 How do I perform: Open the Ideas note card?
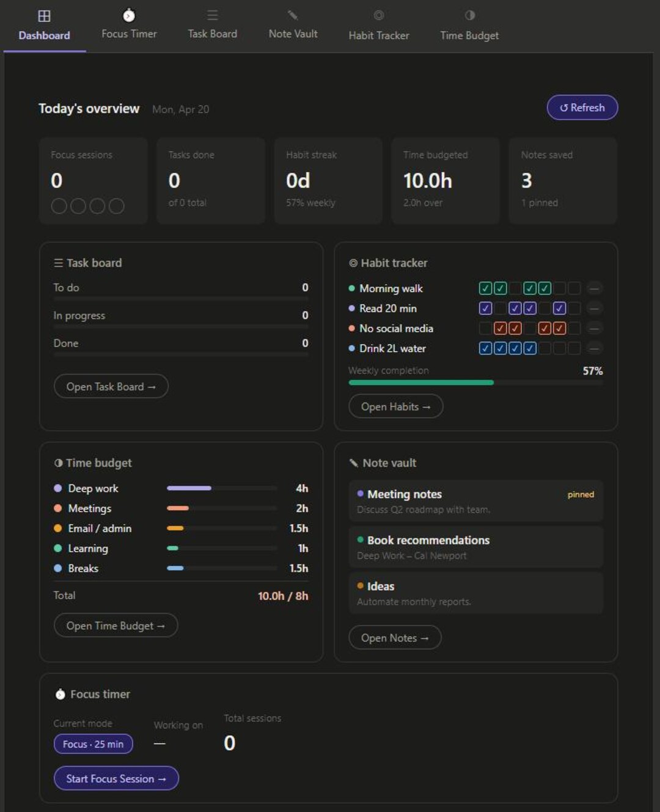[475, 593]
